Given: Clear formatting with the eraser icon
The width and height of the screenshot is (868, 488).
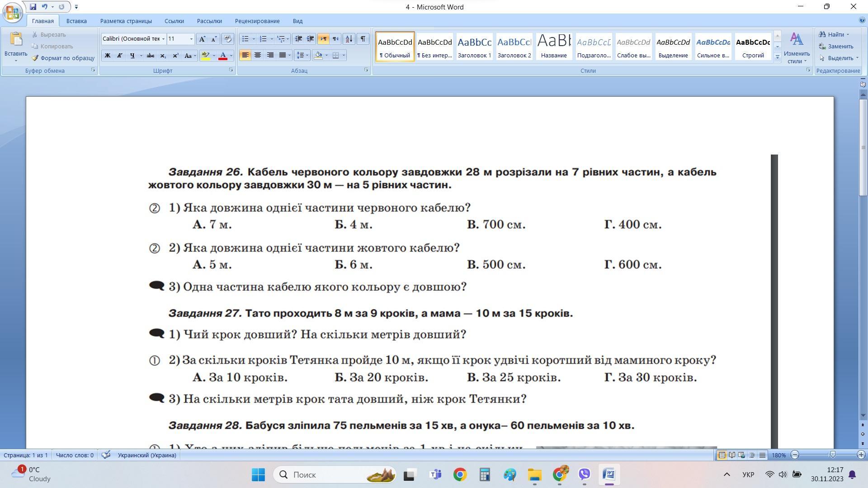Looking at the screenshot, I should coord(228,39).
